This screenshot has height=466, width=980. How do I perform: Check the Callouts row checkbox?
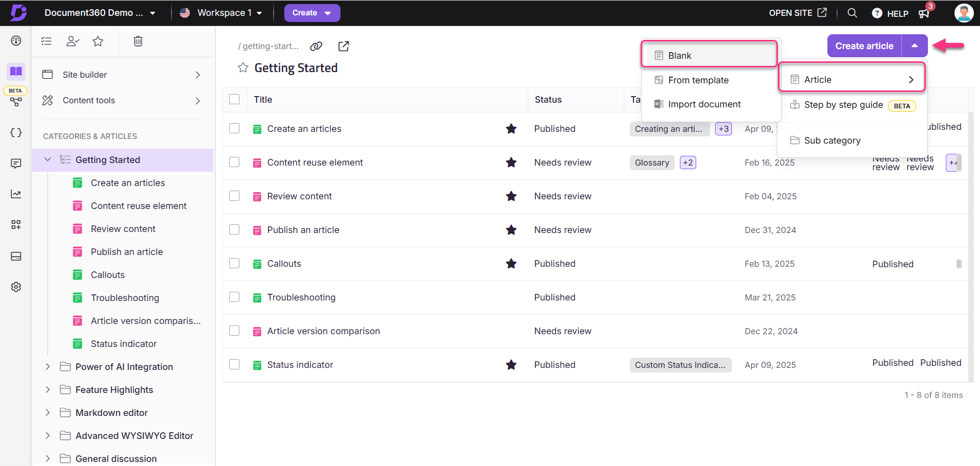(234, 263)
